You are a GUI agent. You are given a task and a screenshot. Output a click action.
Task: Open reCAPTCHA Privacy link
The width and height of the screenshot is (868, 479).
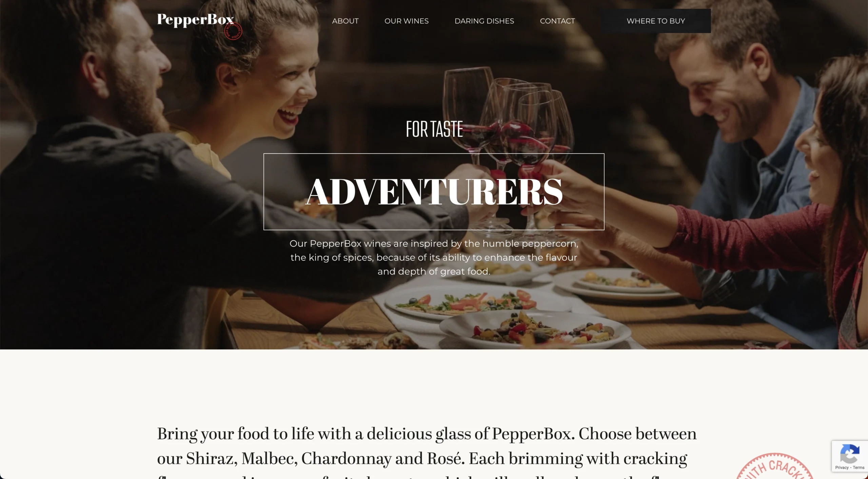coord(842,467)
